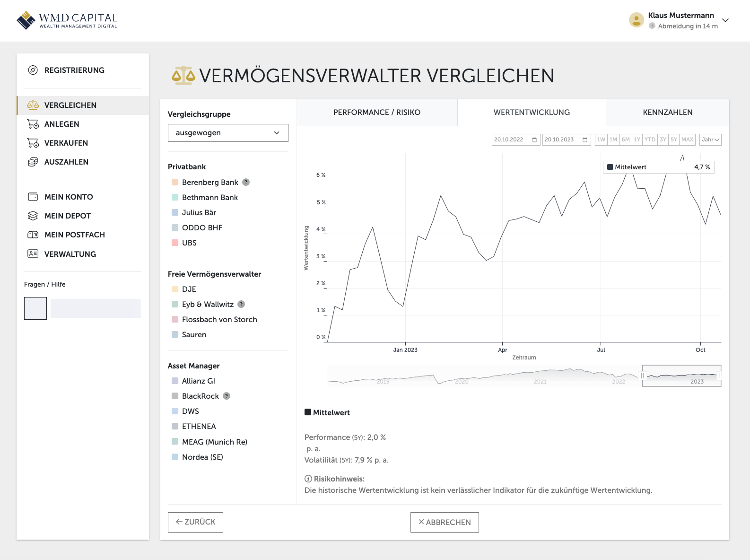Click the cart icon beside Anlegen
750x560 pixels.
[33, 124]
